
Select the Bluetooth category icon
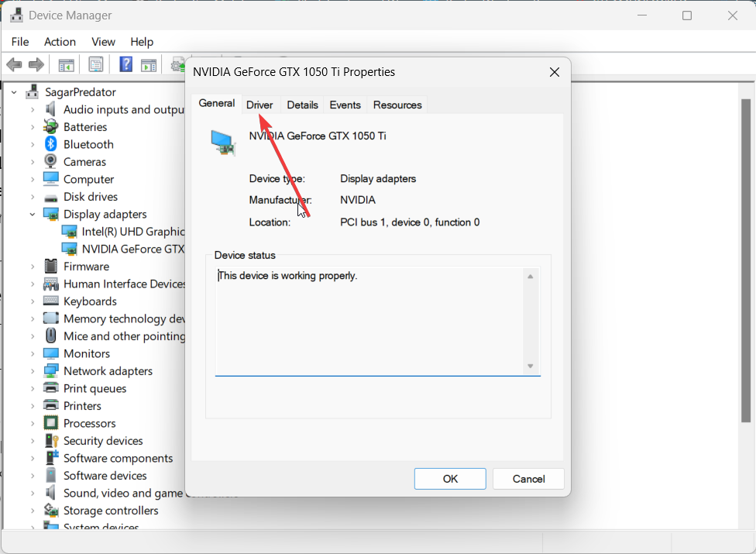[x=50, y=144]
